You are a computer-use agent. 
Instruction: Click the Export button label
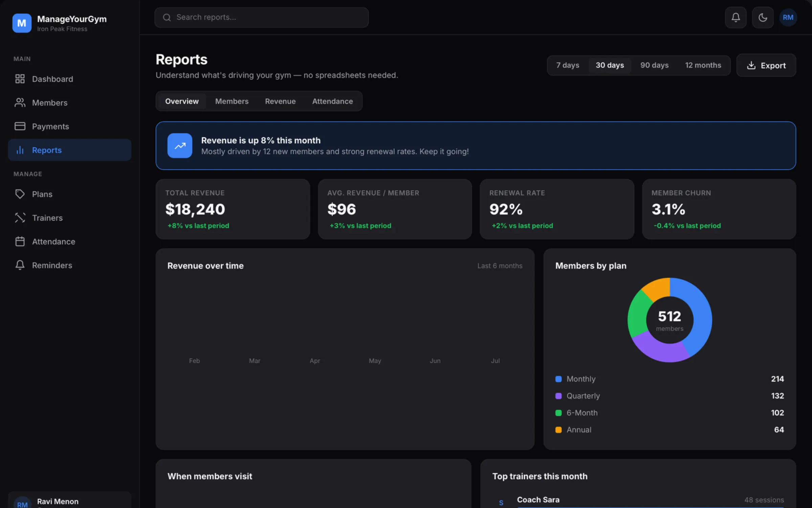click(x=773, y=65)
